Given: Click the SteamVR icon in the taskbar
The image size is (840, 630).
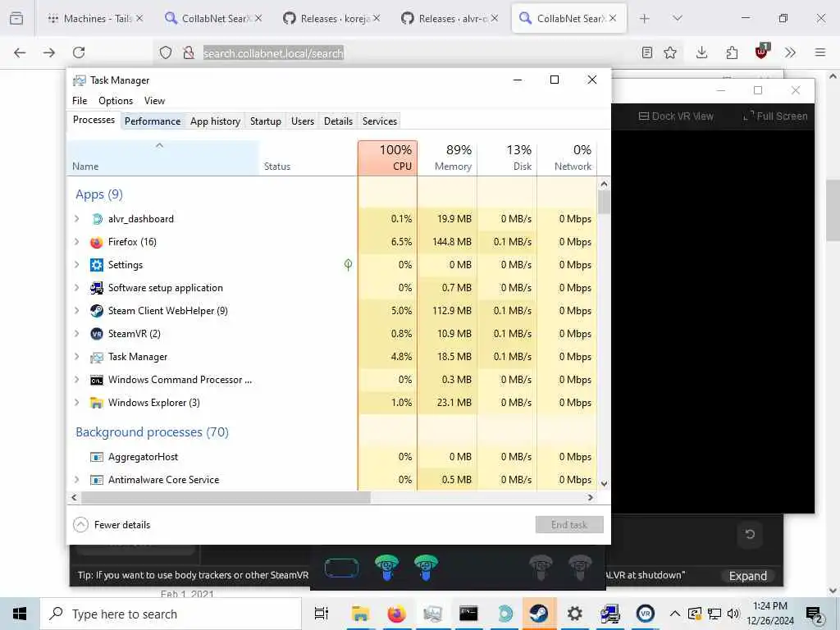Looking at the screenshot, I should pos(646,614).
